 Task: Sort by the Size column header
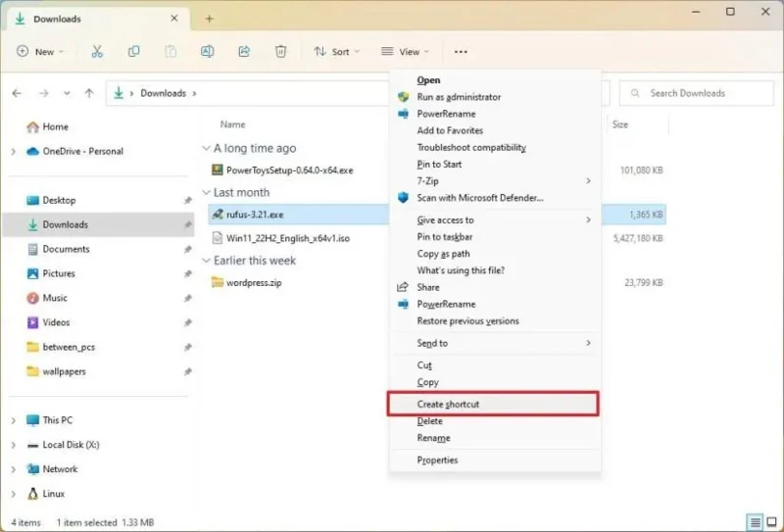[x=620, y=124]
